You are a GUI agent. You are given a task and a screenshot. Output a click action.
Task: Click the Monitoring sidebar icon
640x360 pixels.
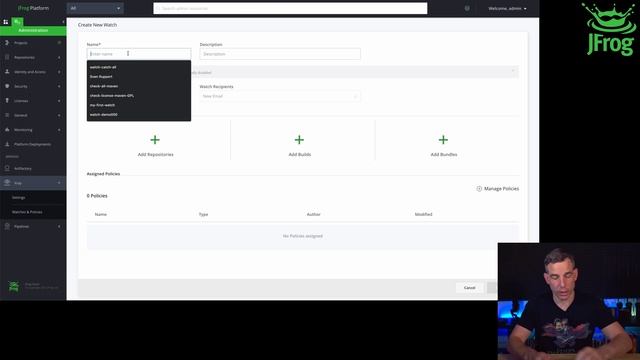(7, 130)
